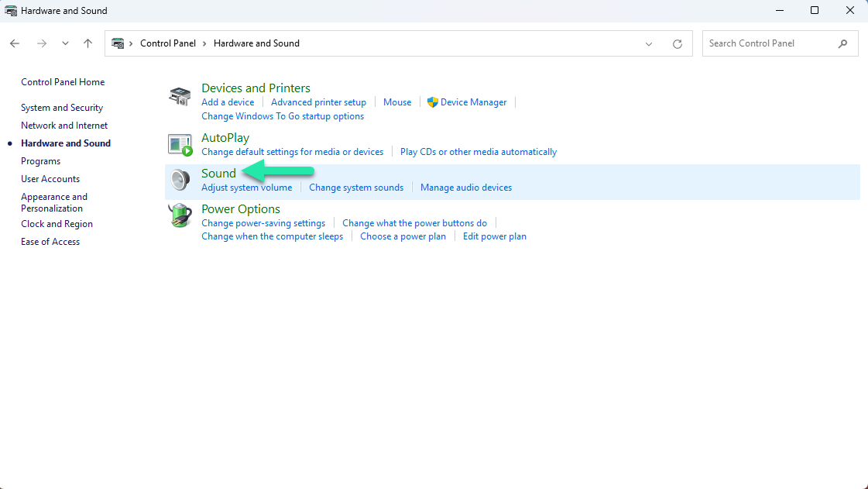Open Adjust system volume
This screenshot has width=868, height=489.
click(x=246, y=187)
